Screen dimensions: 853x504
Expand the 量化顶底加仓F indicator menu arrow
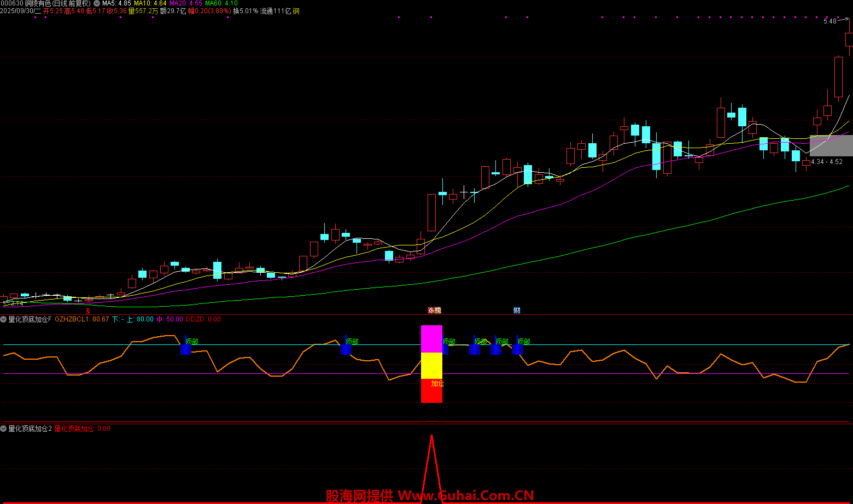click(4, 319)
